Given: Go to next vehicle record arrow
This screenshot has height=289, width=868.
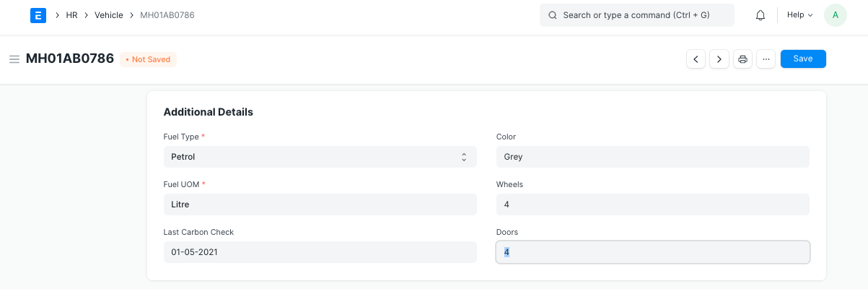Looking at the screenshot, I should [719, 59].
